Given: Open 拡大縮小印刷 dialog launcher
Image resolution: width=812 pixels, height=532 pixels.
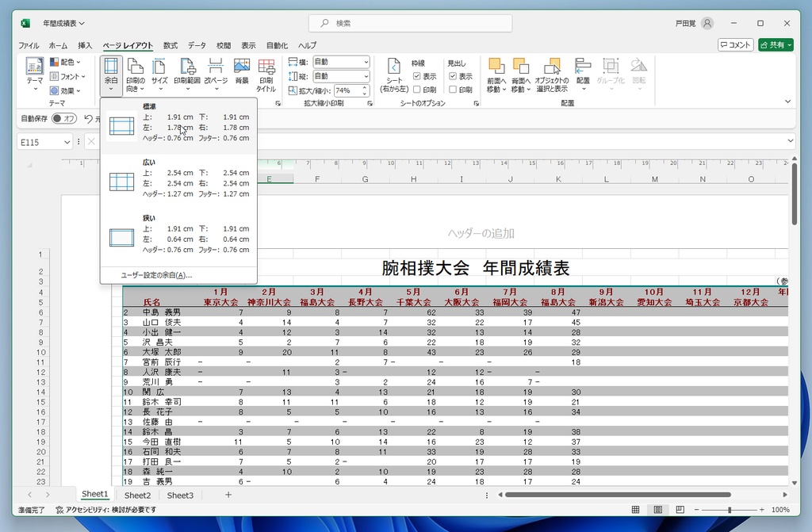Looking at the screenshot, I should [370, 104].
